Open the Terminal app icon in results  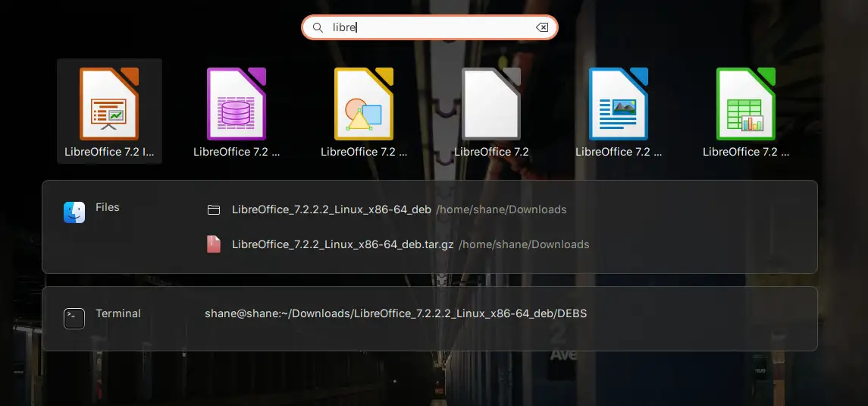[x=74, y=319]
